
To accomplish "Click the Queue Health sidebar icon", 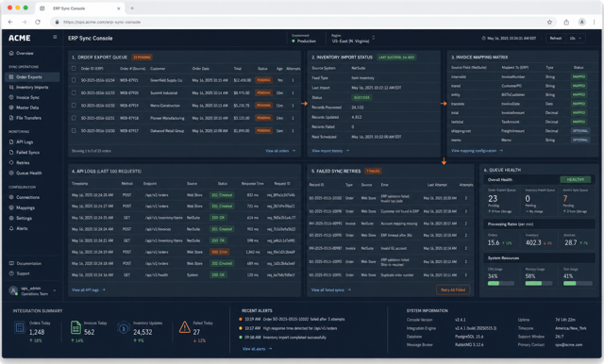I will click(x=11, y=174).
